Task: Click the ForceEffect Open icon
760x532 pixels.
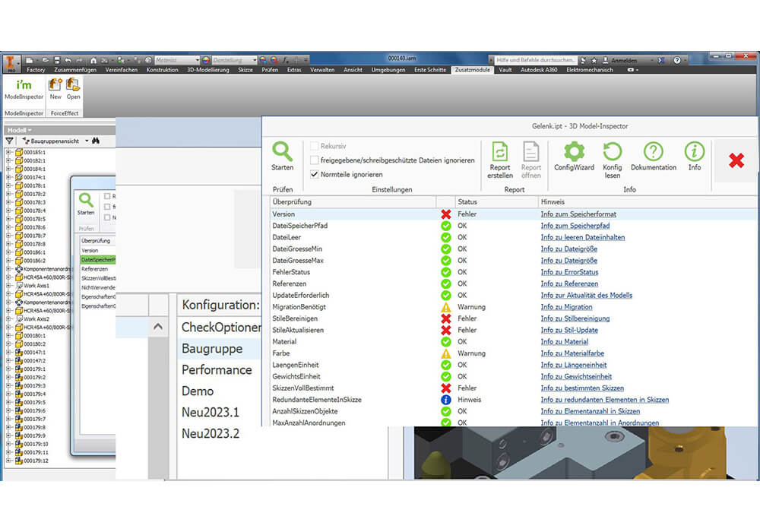Action: coord(73,86)
